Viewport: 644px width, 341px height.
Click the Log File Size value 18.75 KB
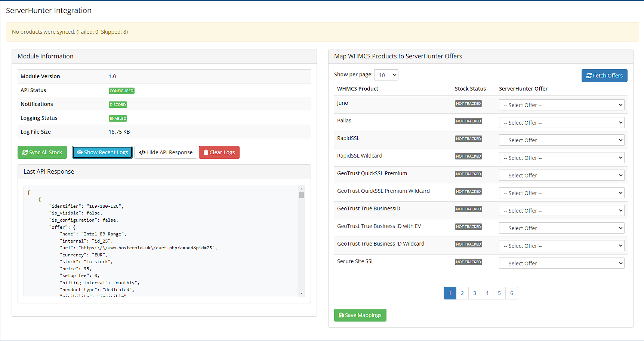point(119,132)
